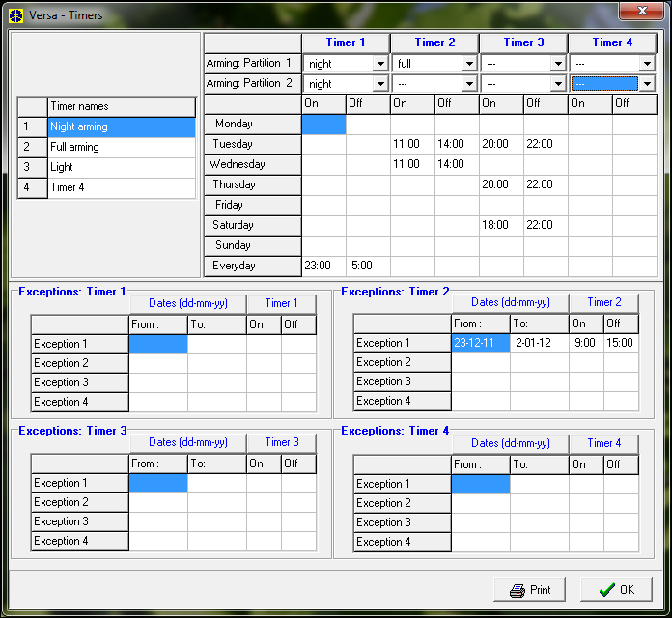This screenshot has width=672, height=618.
Task: Click Timer 1 exceptions Dates header
Action: click(188, 304)
